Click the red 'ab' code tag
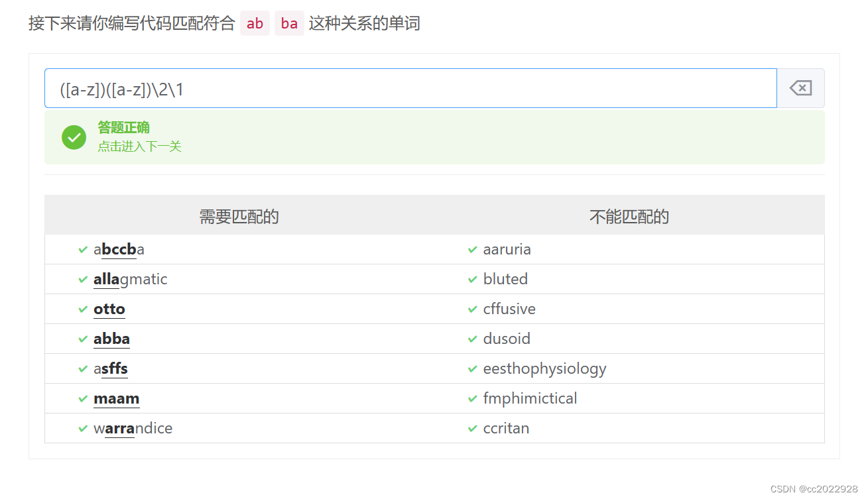The height and width of the screenshot is (499, 868). click(255, 24)
